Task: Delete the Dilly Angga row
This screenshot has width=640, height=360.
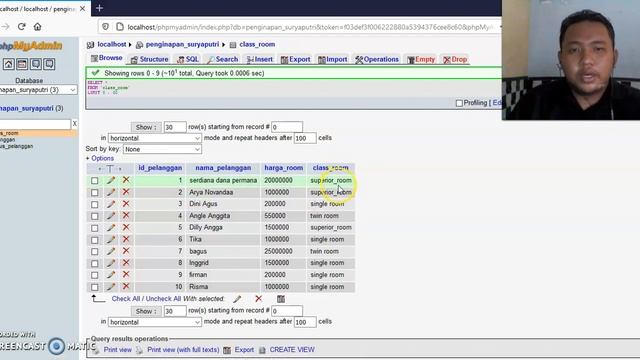Action: pos(126,227)
